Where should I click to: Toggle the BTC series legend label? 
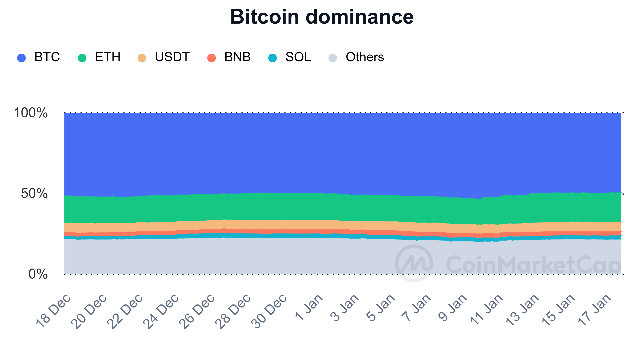tap(47, 57)
